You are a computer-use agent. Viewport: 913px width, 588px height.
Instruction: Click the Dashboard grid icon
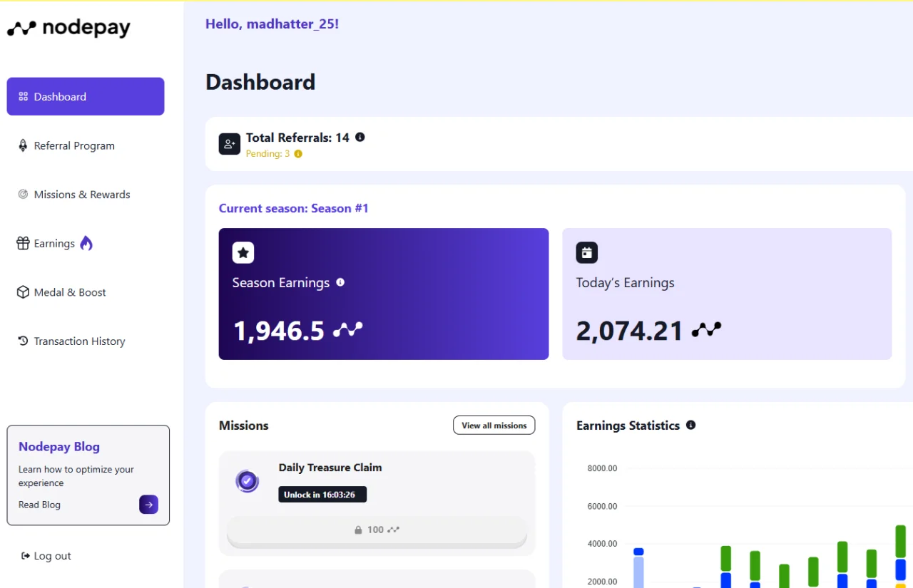click(x=23, y=96)
